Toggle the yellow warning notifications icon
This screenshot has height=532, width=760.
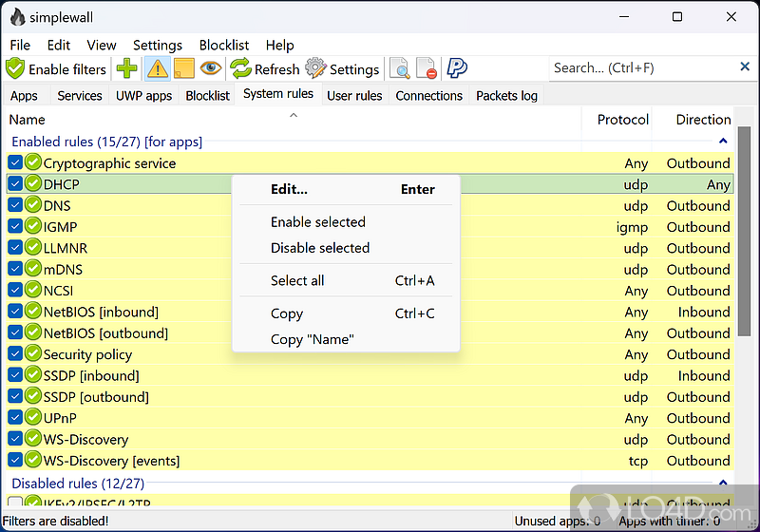158,68
